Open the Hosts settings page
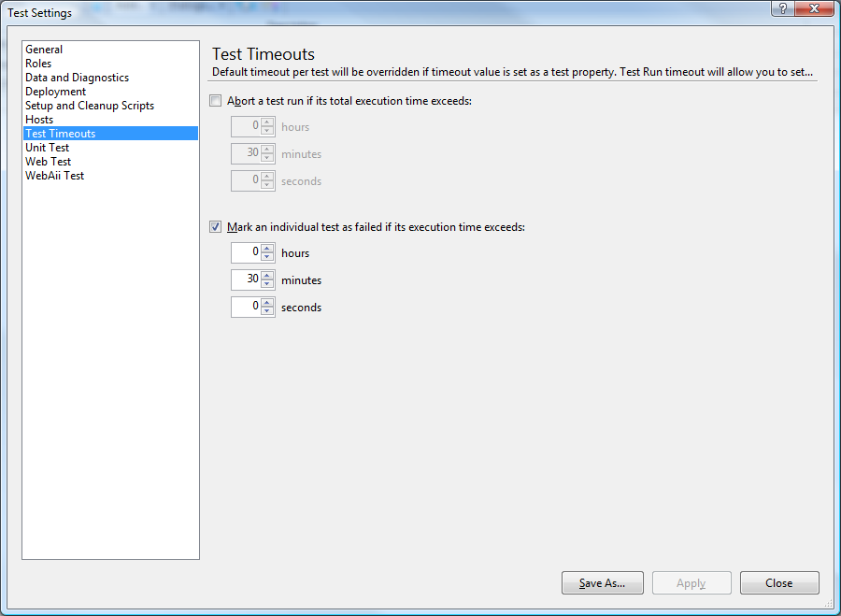The height and width of the screenshot is (616, 841). (x=39, y=120)
